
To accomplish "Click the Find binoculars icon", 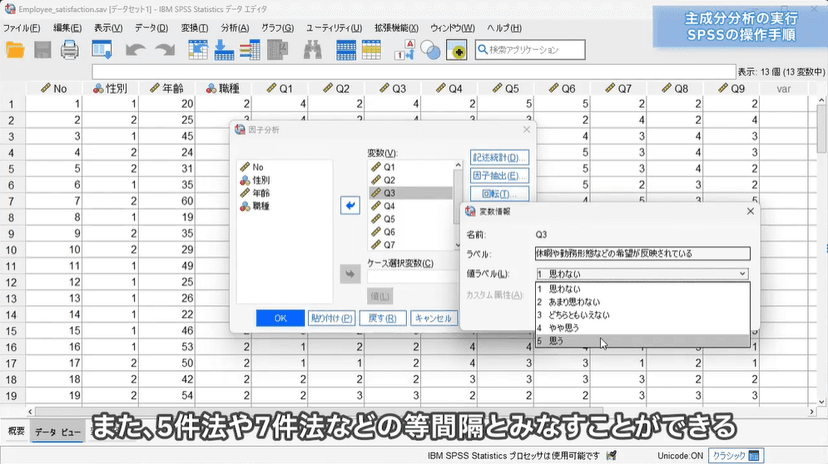I will tap(312, 49).
